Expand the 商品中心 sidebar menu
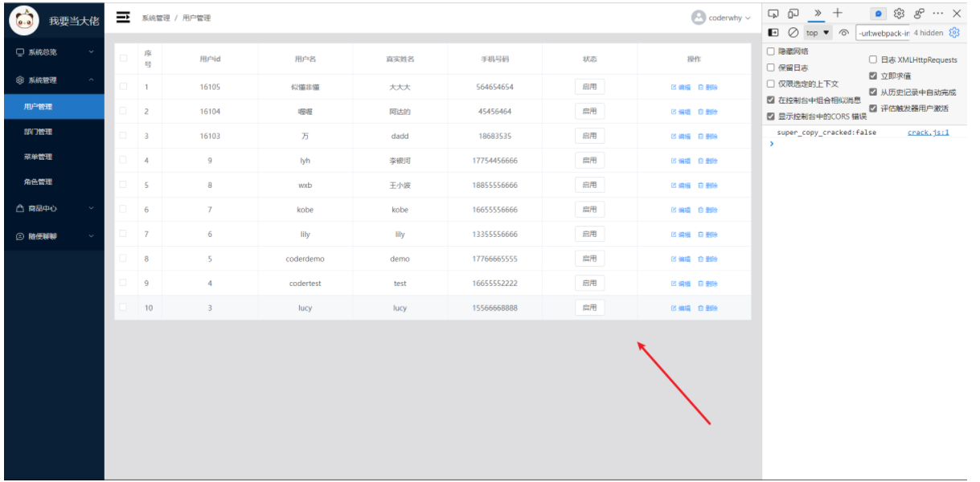The height and width of the screenshot is (482, 980). pos(53,208)
